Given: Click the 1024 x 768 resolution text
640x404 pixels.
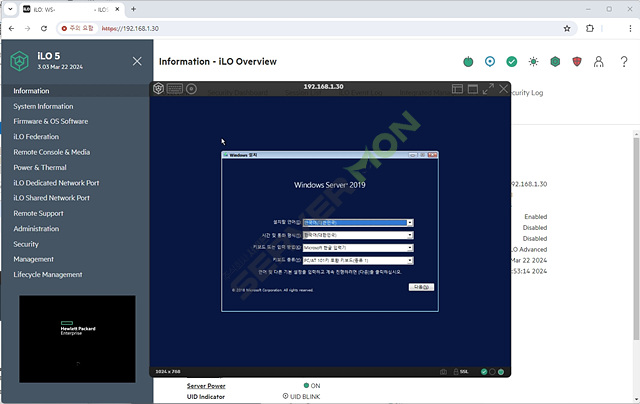Looking at the screenshot, I should [168, 372].
